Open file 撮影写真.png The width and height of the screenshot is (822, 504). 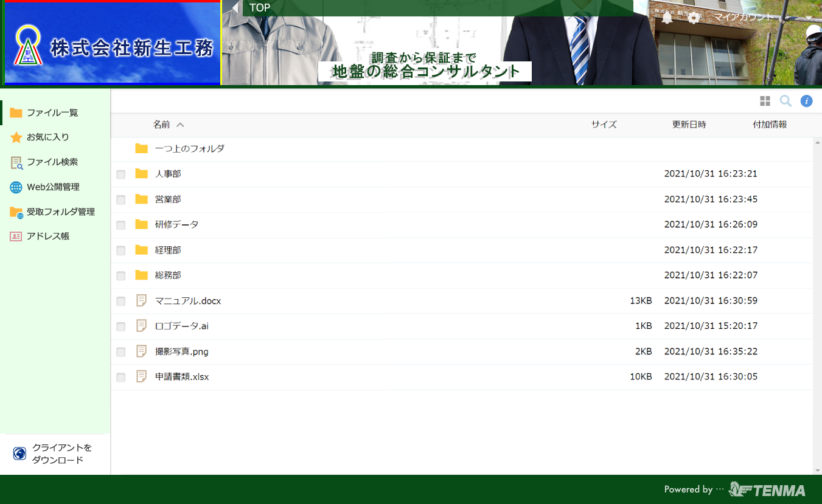(182, 351)
